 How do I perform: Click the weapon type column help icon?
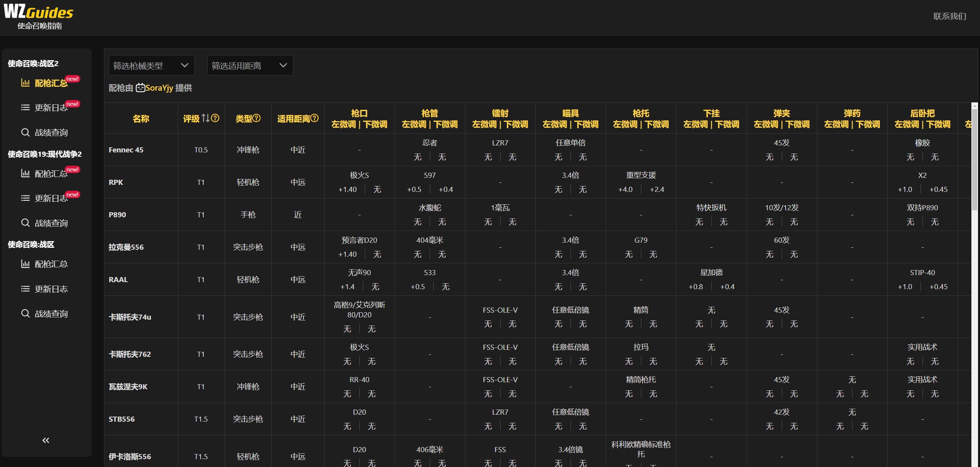coord(257,118)
